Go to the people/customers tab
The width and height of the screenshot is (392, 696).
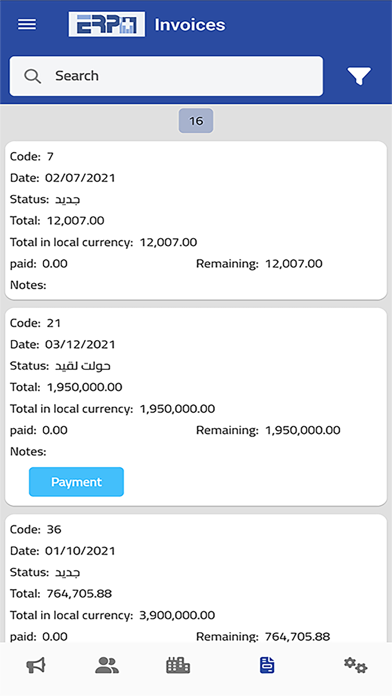coord(107,666)
